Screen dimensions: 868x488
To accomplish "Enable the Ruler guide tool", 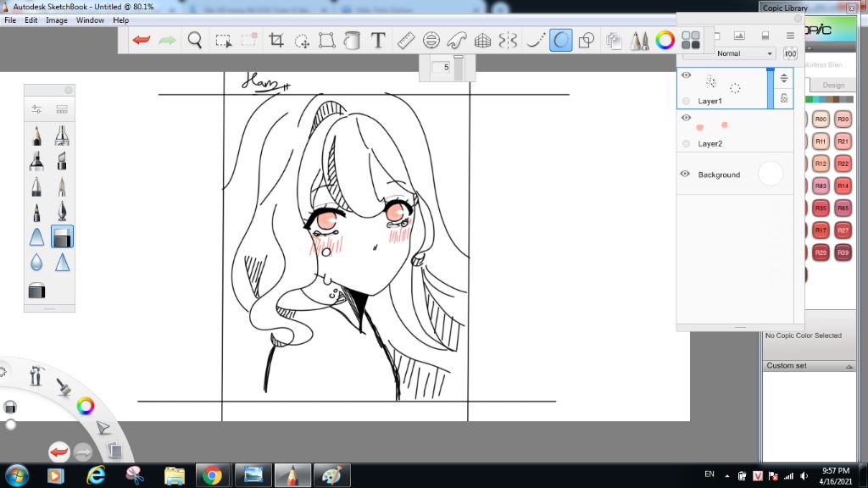I will click(x=406, y=40).
